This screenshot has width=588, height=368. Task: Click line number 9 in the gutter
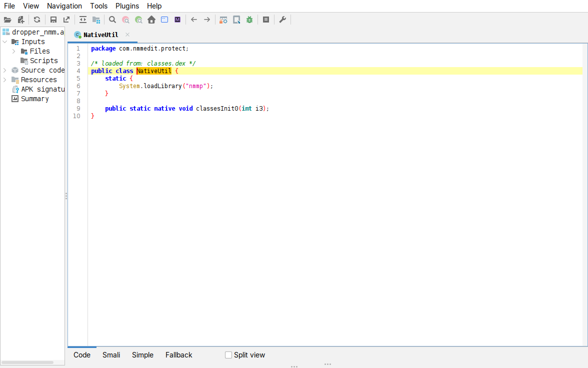(x=78, y=109)
